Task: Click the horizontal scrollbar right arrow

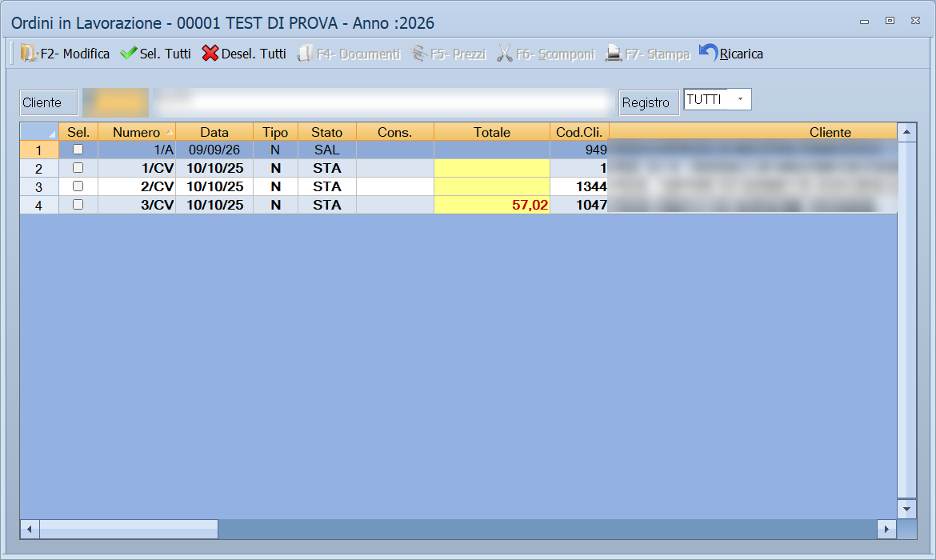Action: coord(886,529)
